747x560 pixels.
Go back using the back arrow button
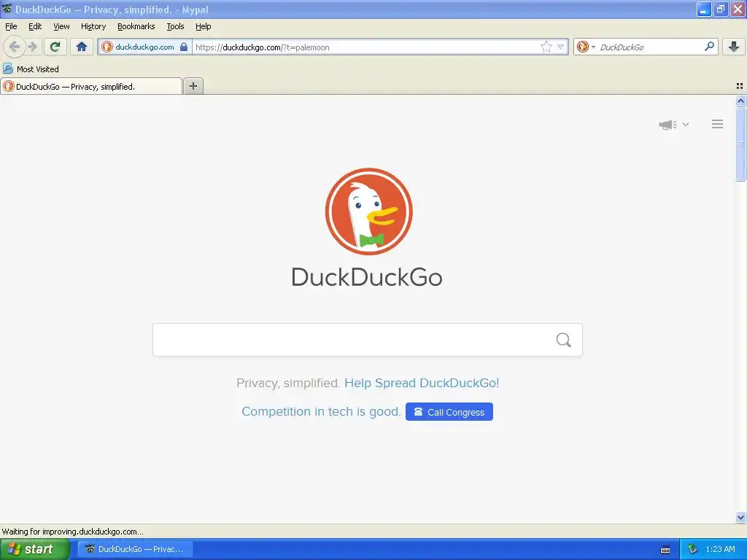point(15,47)
